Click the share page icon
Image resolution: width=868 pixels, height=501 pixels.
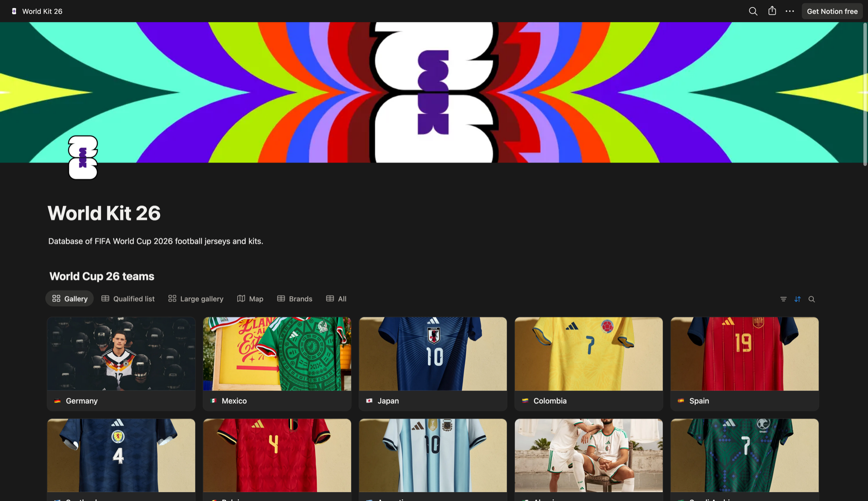point(772,11)
